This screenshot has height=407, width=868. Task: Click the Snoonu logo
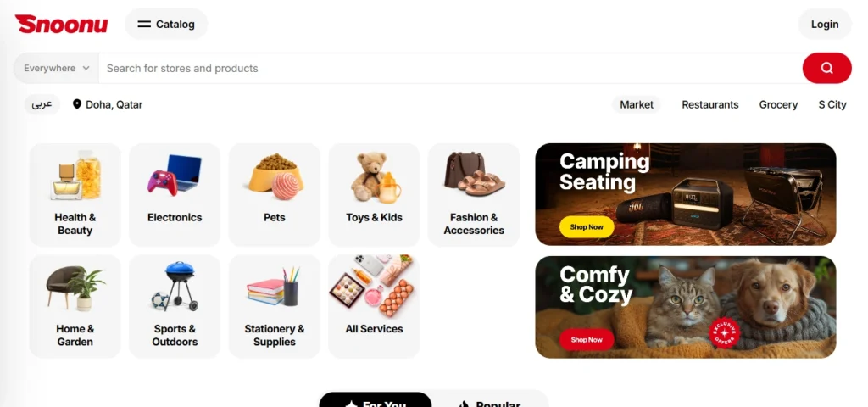pos(61,24)
